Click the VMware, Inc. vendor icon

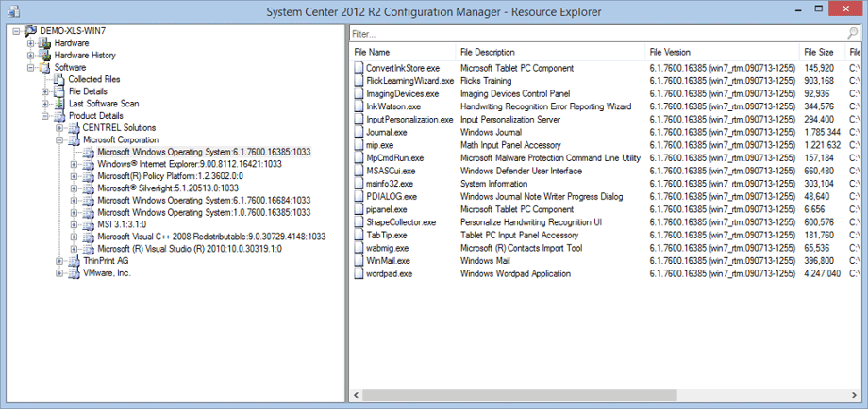pyautogui.click(x=74, y=273)
